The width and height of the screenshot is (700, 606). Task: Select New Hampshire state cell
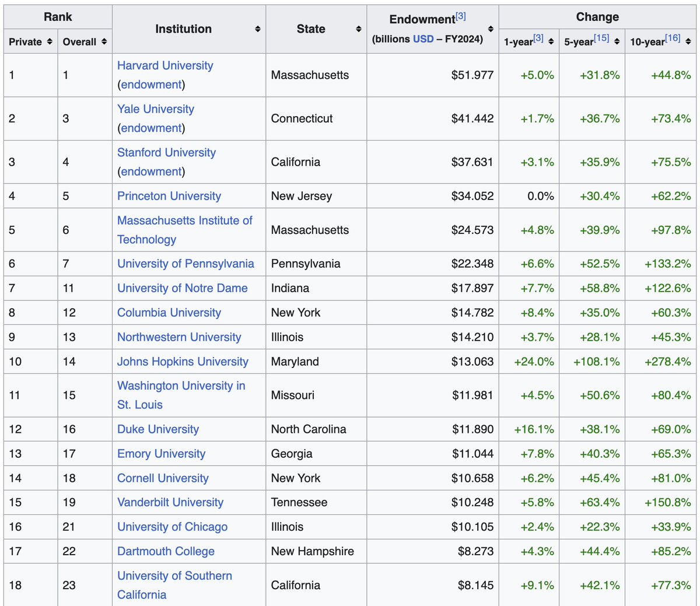point(316,551)
